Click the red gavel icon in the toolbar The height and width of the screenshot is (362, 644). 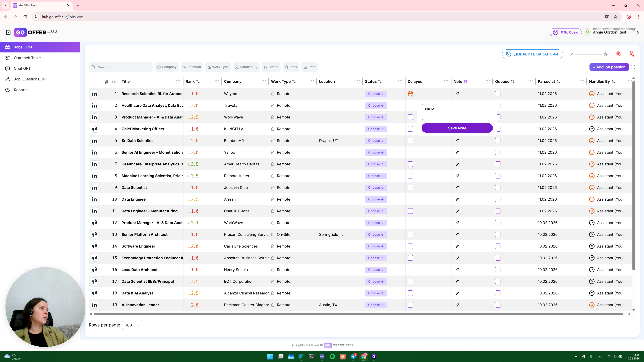[618, 54]
